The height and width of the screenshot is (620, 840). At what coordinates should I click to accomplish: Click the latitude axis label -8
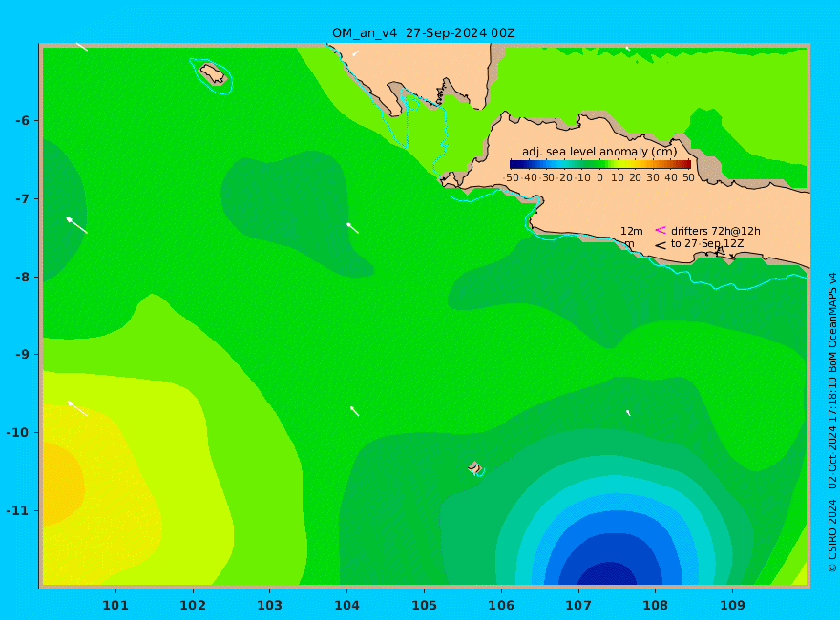coord(23,277)
